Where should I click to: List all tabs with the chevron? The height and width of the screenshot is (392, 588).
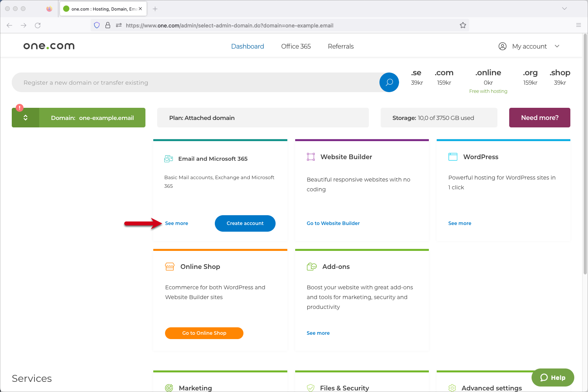[x=564, y=9]
